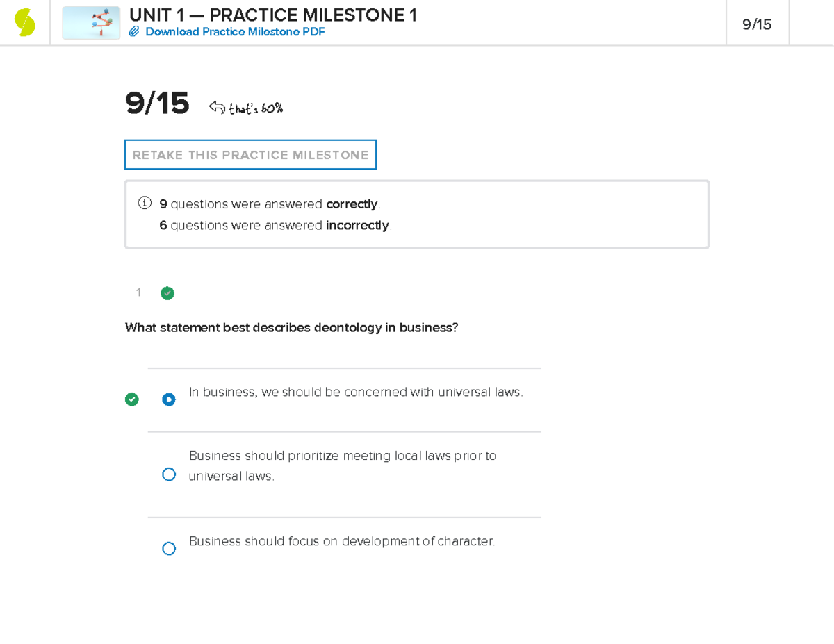Click the paperclip attachment icon
Viewport: 834px width, 644px height.
point(135,31)
